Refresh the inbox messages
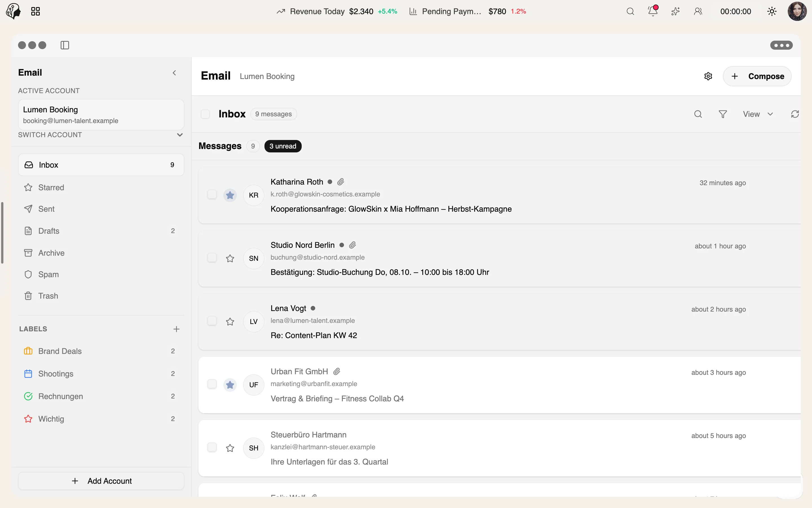 (795, 114)
